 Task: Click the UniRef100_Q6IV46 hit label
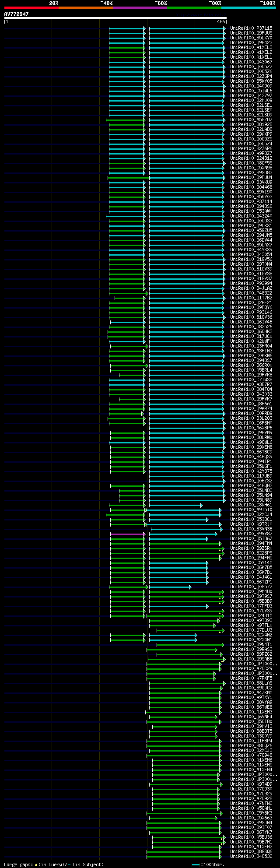coord(251,322)
